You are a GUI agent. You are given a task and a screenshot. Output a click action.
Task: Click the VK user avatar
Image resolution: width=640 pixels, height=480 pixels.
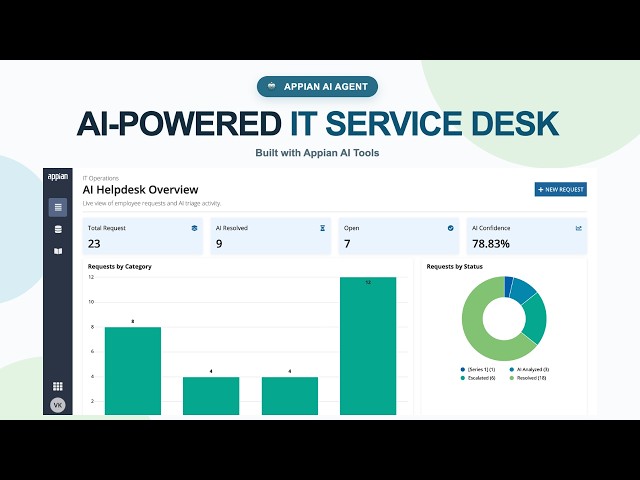[x=58, y=405]
